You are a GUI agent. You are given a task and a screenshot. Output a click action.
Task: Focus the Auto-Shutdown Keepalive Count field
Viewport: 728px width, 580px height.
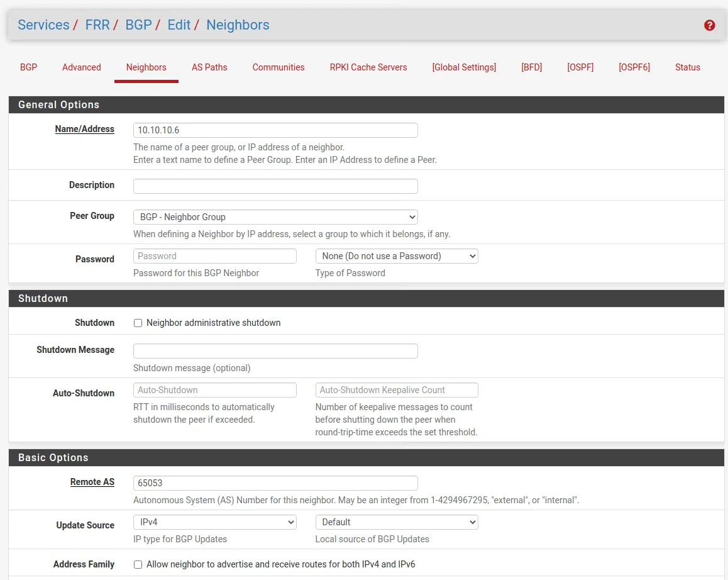tap(397, 390)
